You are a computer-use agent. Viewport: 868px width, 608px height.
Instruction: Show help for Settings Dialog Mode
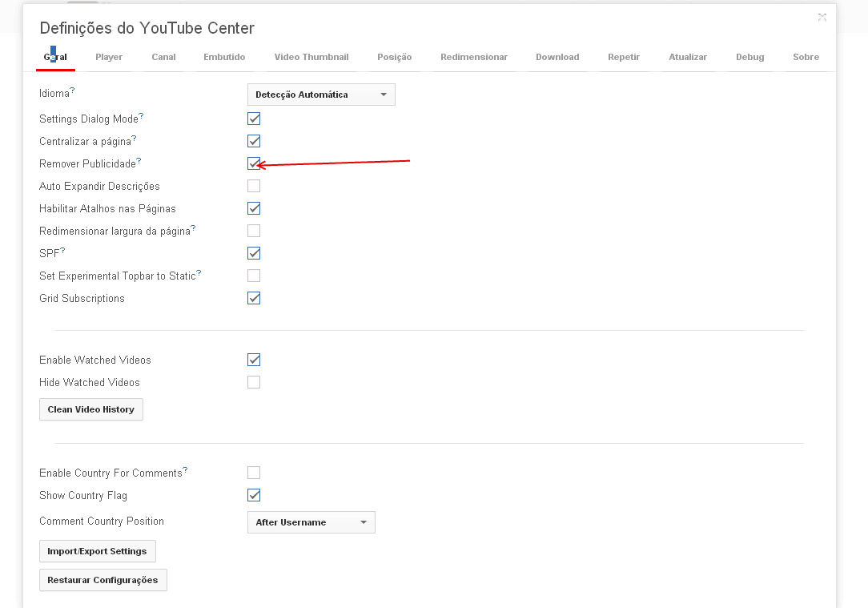pyautogui.click(x=141, y=115)
